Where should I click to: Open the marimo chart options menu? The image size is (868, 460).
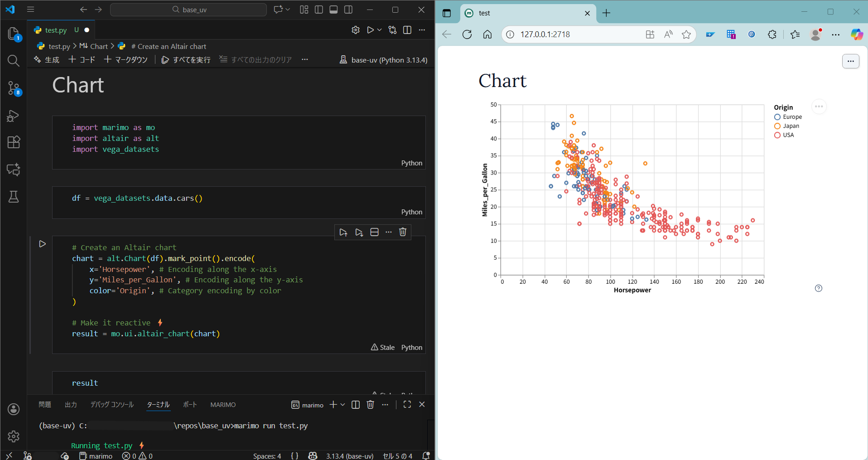pos(818,107)
